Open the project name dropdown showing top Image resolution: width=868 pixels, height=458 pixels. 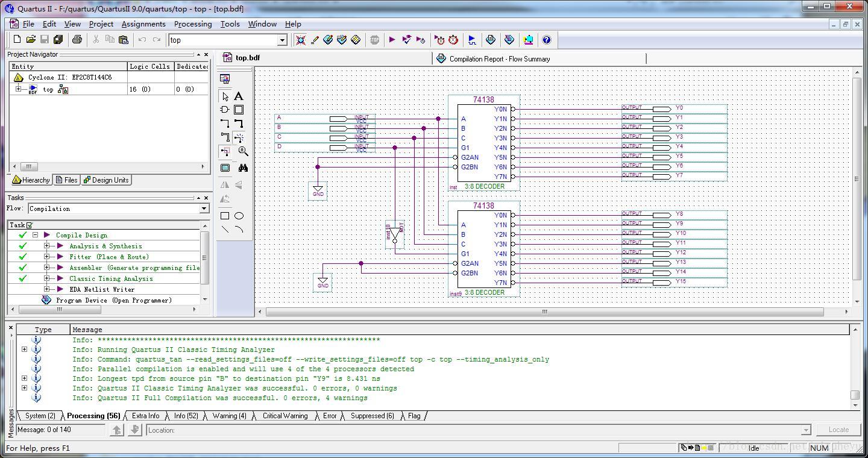point(281,40)
